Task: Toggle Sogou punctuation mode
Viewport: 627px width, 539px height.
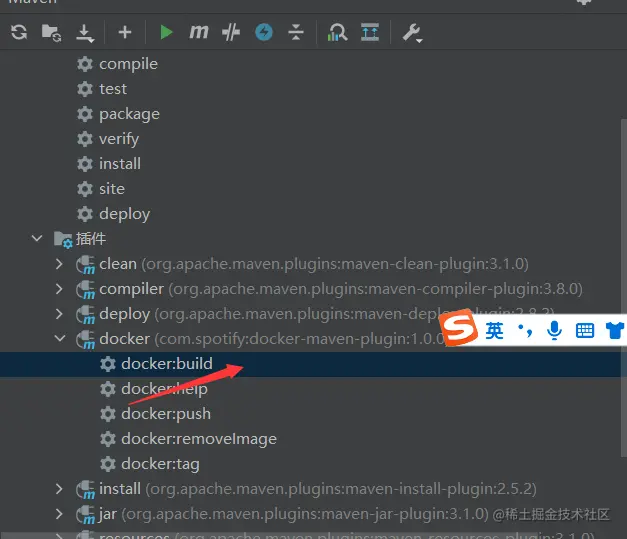Action: click(x=525, y=331)
